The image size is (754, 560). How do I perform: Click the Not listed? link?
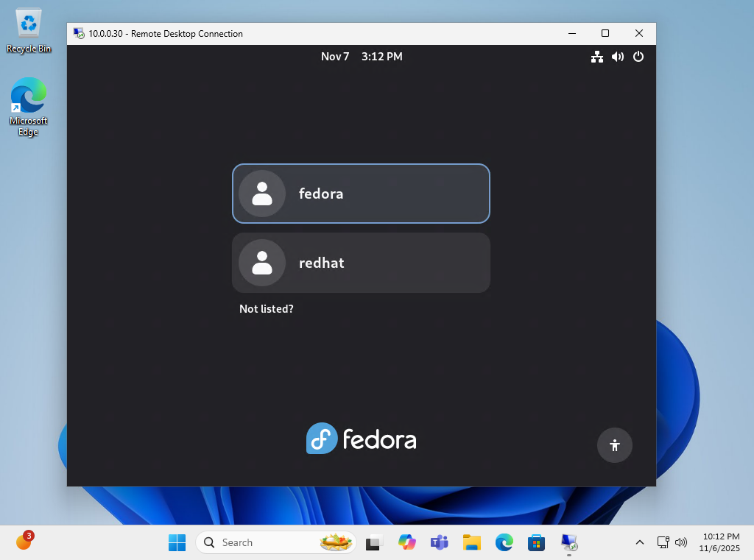pyautogui.click(x=267, y=309)
